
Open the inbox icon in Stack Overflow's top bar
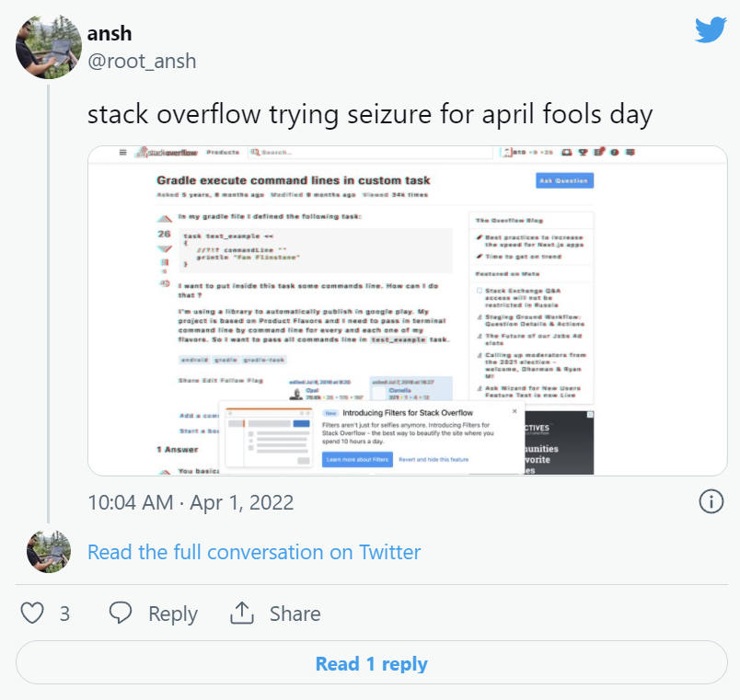(x=566, y=153)
